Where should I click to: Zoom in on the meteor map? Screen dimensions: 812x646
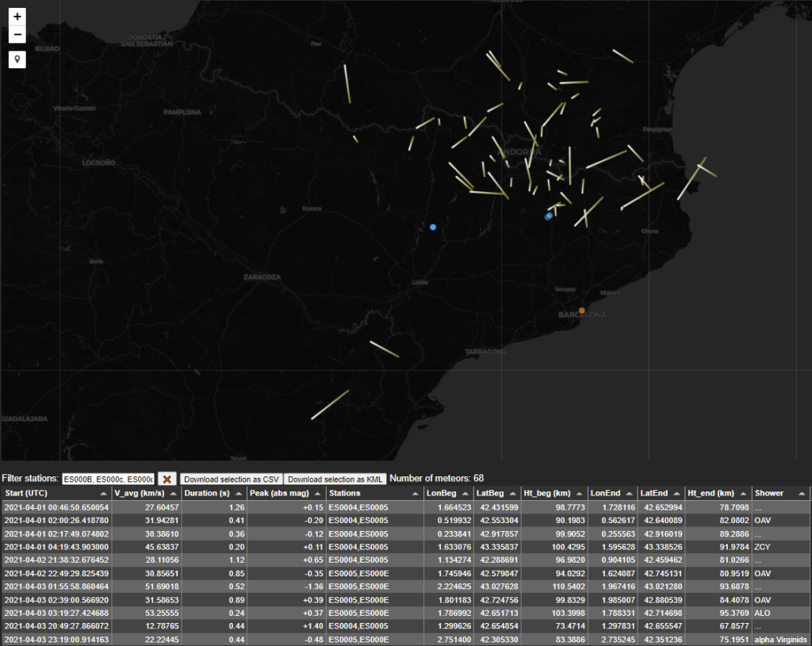[x=17, y=16]
